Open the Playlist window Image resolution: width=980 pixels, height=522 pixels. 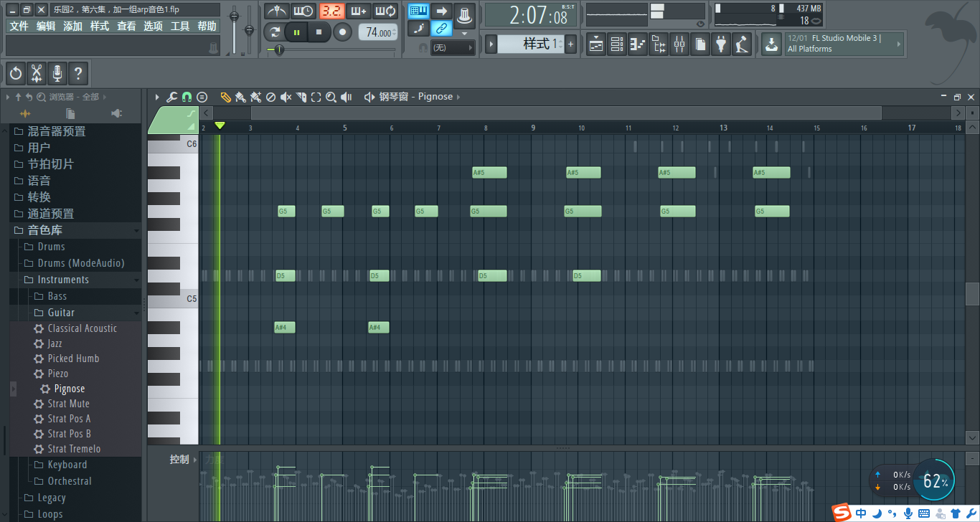(596, 44)
